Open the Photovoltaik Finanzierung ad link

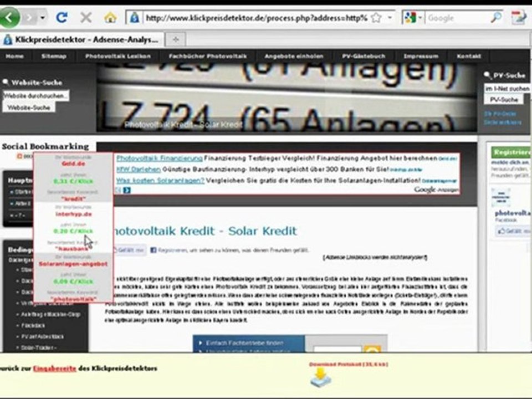pyautogui.click(x=159, y=158)
